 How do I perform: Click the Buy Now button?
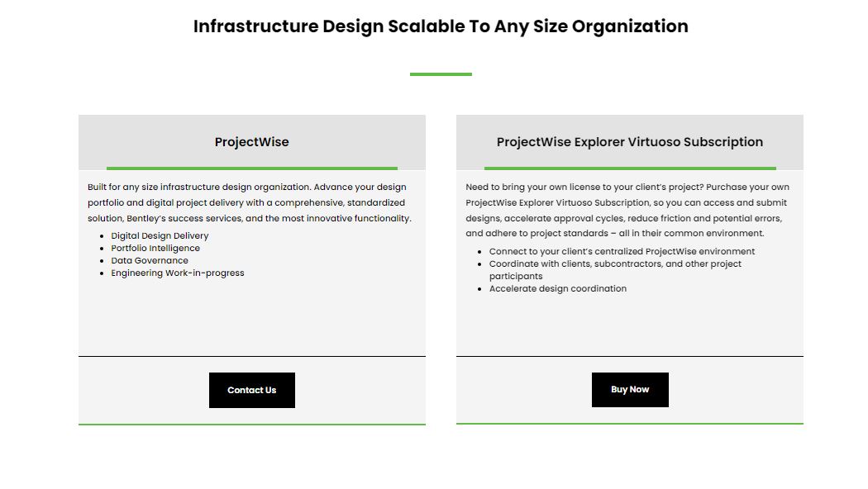click(630, 389)
